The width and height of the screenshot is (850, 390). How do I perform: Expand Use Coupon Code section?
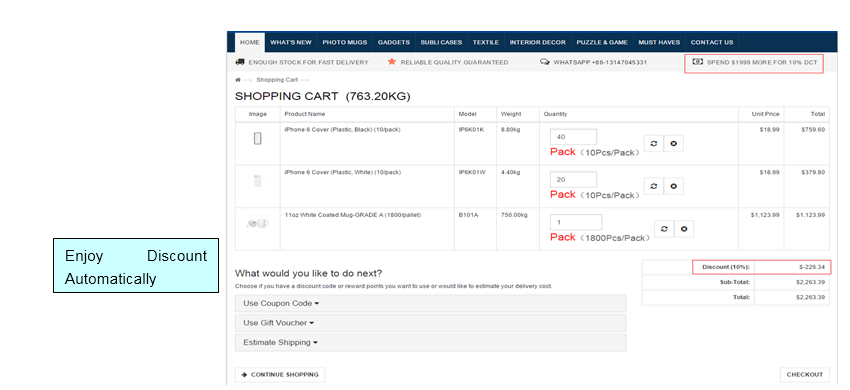(430, 303)
